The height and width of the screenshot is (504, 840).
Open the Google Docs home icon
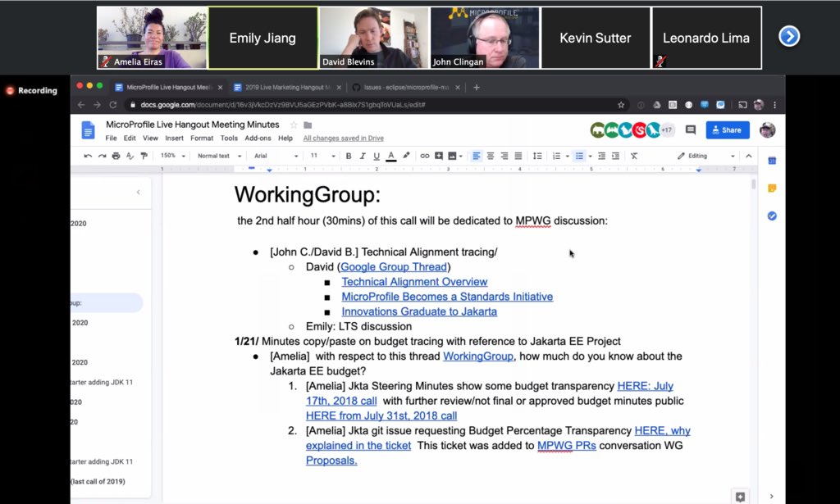[88, 130]
